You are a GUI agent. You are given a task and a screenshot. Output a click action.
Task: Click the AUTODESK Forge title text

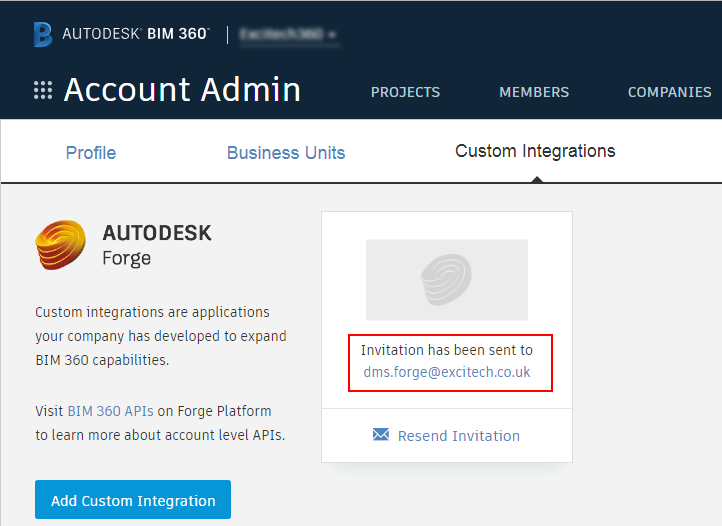click(x=156, y=245)
